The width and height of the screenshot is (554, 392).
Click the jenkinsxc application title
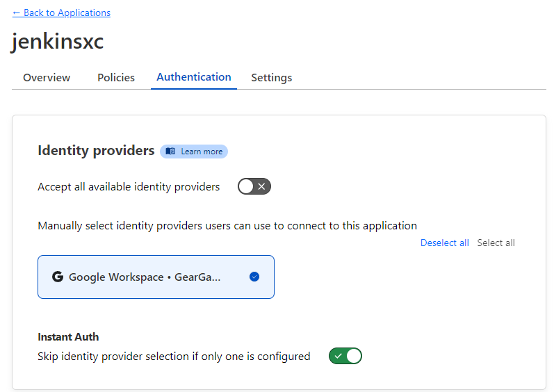[58, 42]
